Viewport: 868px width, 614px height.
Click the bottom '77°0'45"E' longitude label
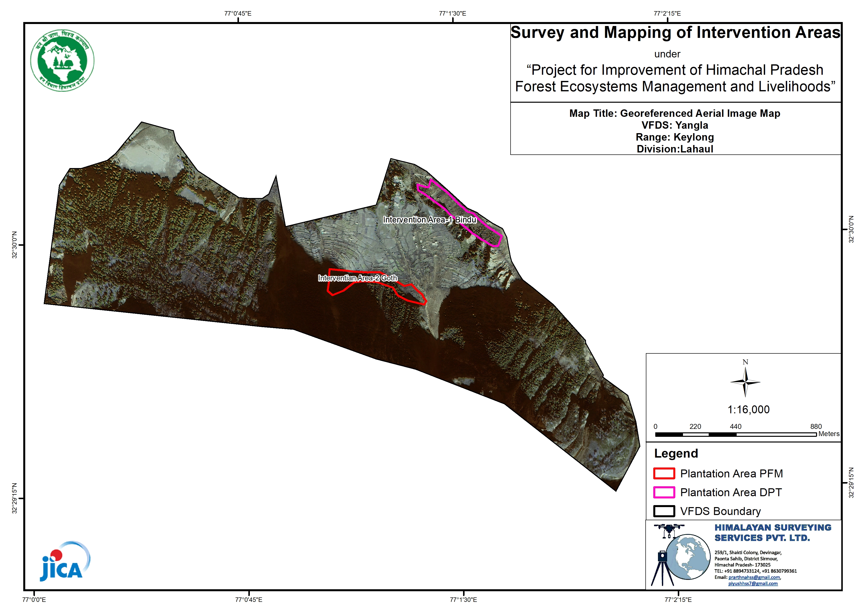point(249,600)
